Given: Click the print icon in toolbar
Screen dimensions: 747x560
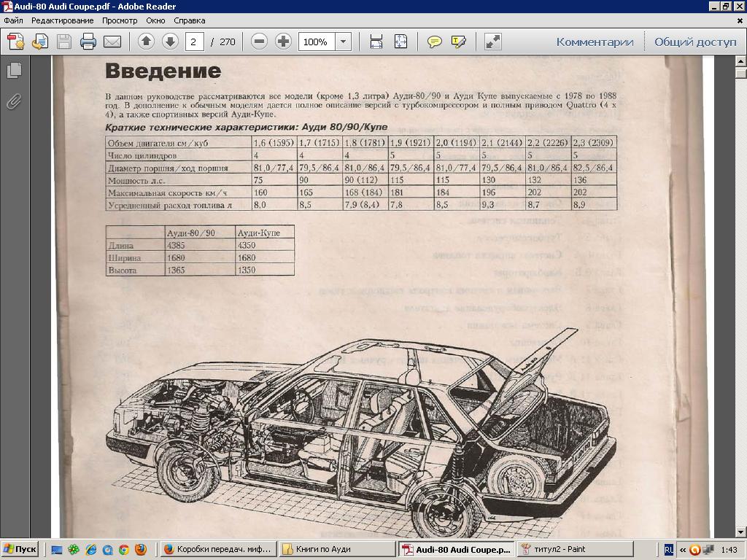Looking at the screenshot, I should (88, 42).
